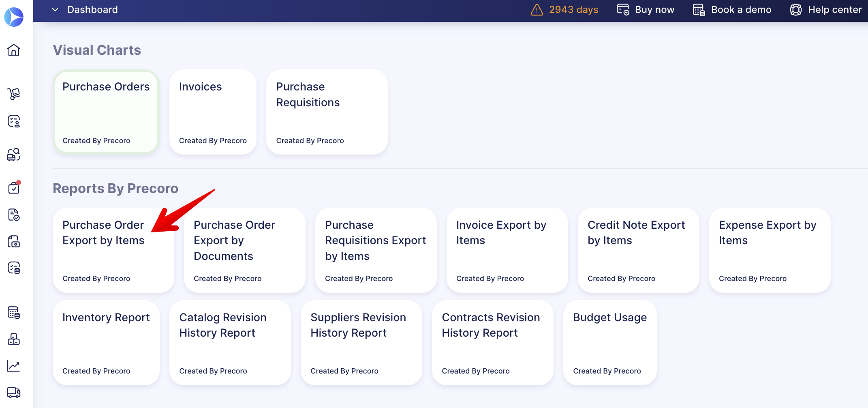The width and height of the screenshot is (868, 408).
Task: Click the 2943 days trial notice
Action: [573, 10]
